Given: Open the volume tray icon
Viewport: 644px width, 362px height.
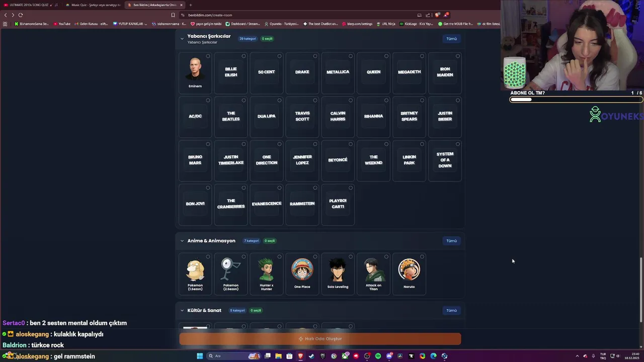Looking at the screenshot, I should tap(618, 356).
